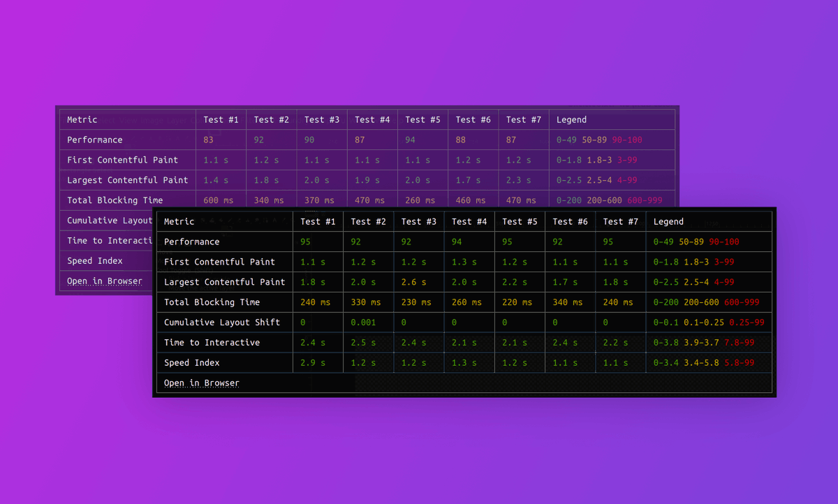Viewport: 838px width, 504px height.
Task: Click the 230 ms Total Blocking Time value
Action: (416, 302)
